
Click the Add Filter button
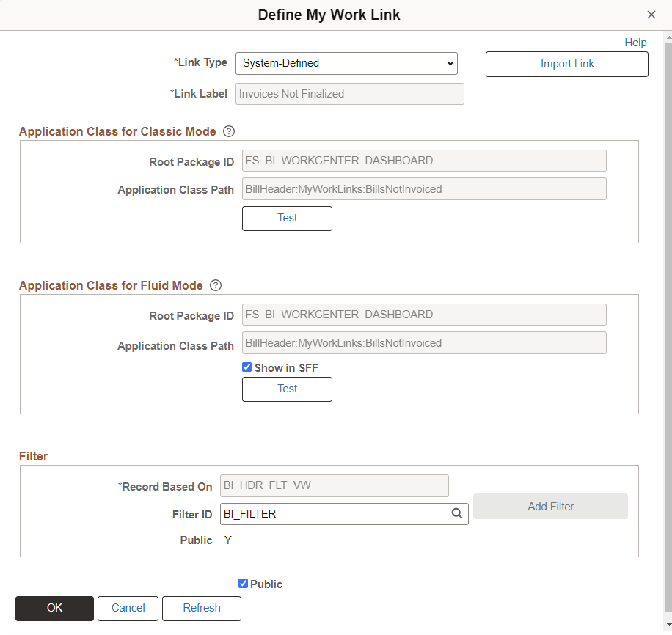(x=550, y=506)
